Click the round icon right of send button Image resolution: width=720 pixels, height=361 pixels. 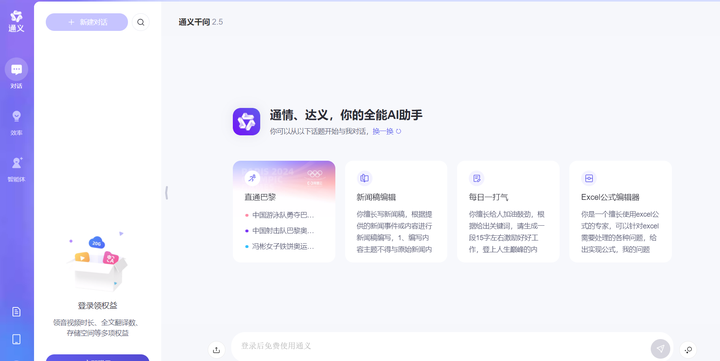tap(688, 350)
